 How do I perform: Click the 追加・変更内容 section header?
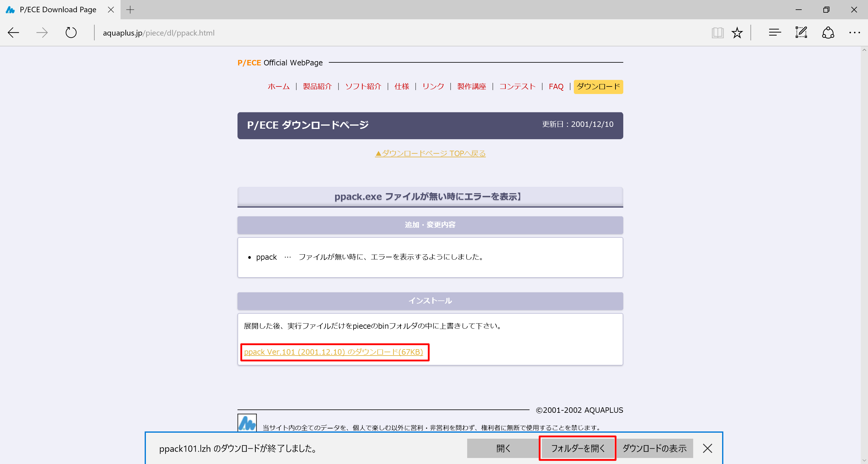pos(430,225)
